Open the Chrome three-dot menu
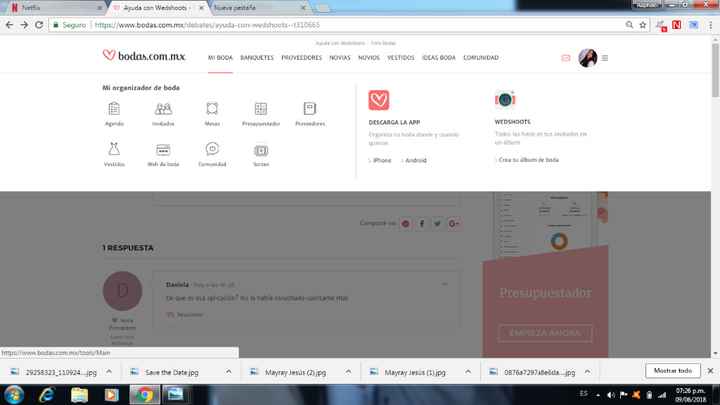The width and height of the screenshot is (720, 405). point(710,25)
